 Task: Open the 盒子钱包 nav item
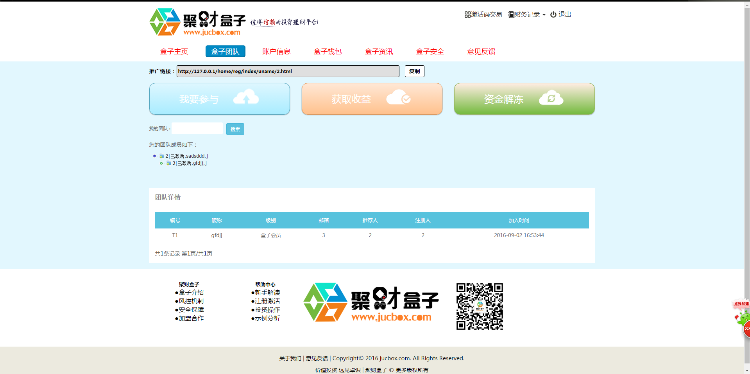point(328,52)
